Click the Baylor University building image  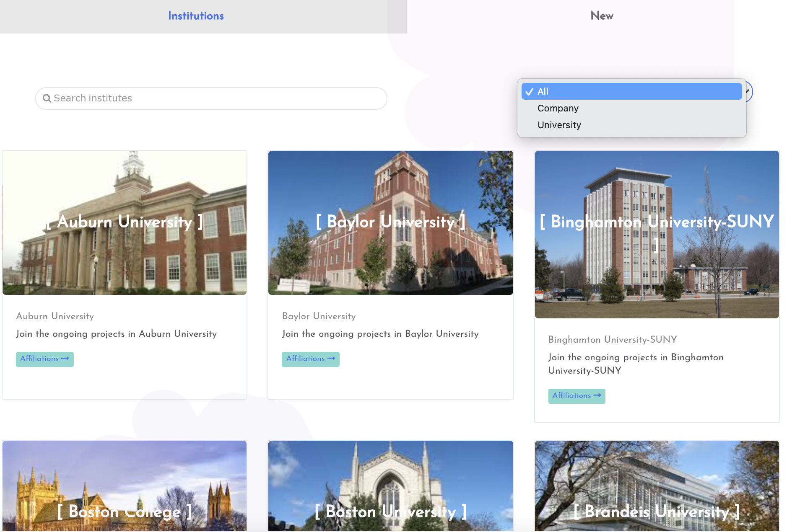(x=391, y=223)
